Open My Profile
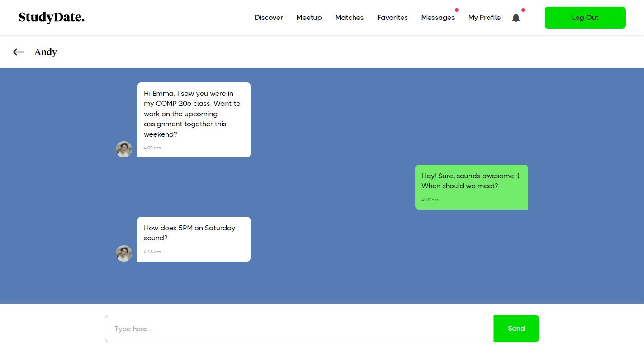Image resolution: width=644 pixels, height=353 pixels. pyautogui.click(x=484, y=18)
